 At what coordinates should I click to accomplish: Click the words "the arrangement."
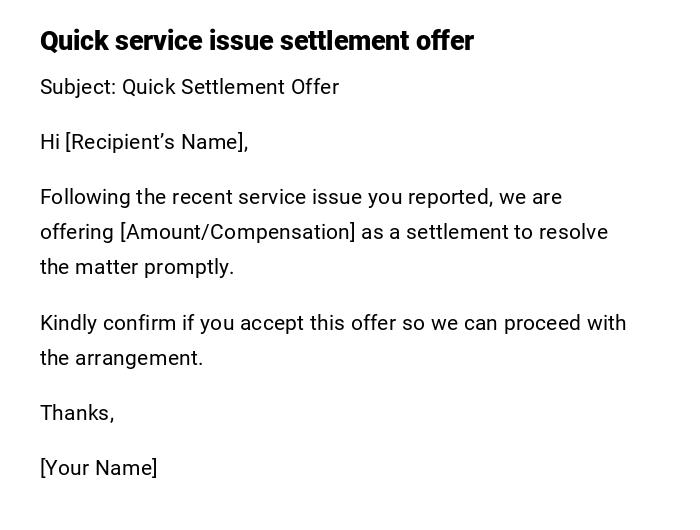coord(121,358)
